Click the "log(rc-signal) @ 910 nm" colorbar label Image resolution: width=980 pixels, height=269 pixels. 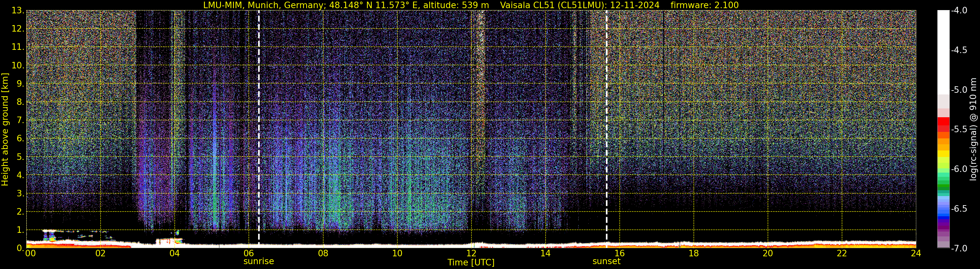click(x=973, y=130)
